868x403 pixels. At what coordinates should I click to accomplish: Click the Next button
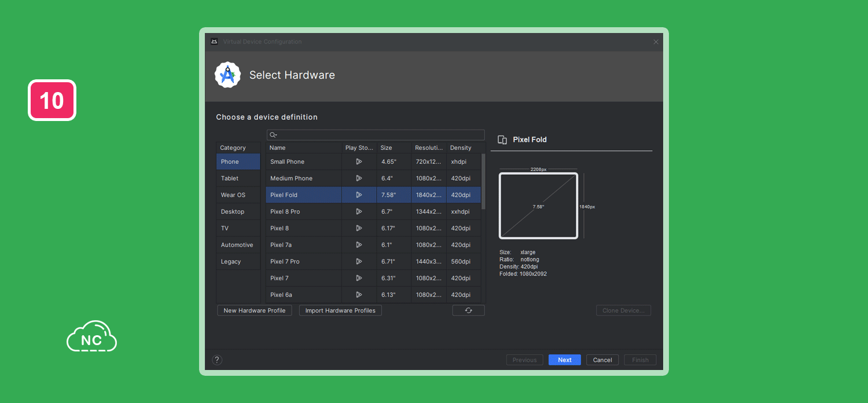(565, 360)
